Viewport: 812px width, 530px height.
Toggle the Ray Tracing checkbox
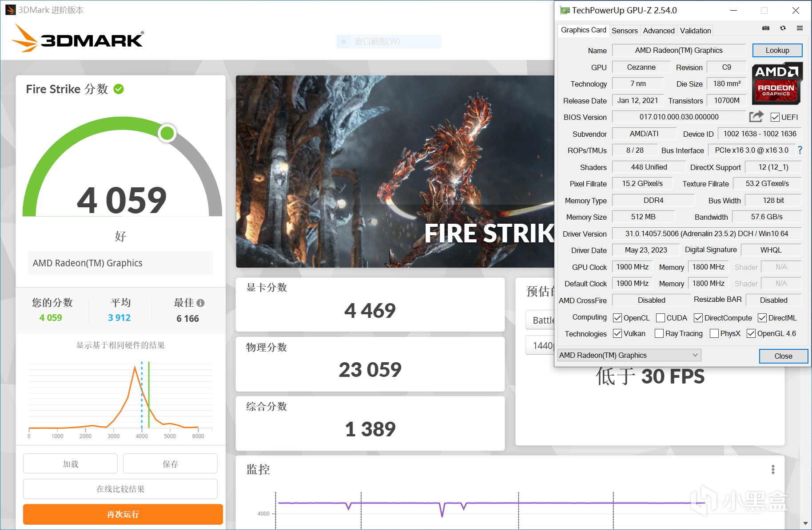tap(659, 333)
